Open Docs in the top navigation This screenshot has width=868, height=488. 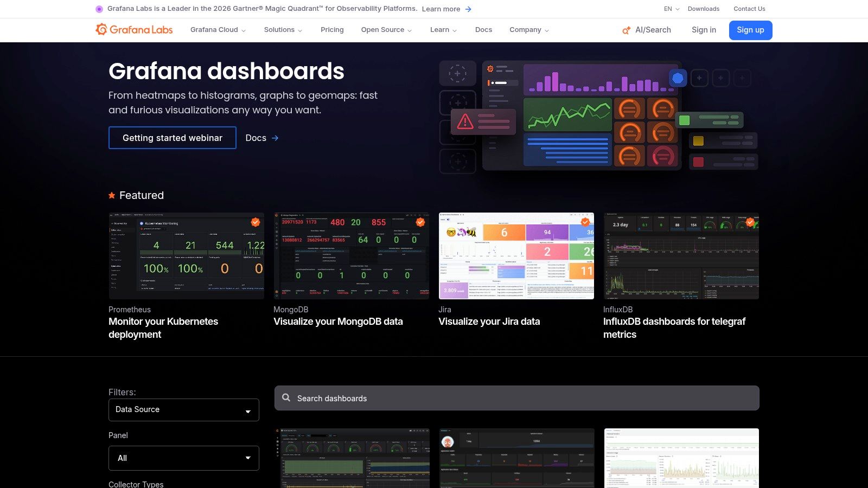(483, 30)
